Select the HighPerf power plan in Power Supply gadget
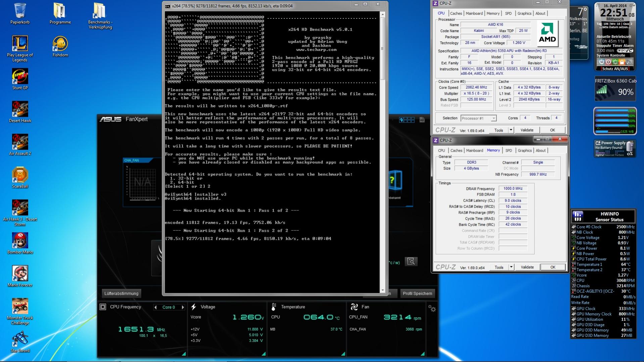The height and width of the screenshot is (362, 644). (599, 155)
